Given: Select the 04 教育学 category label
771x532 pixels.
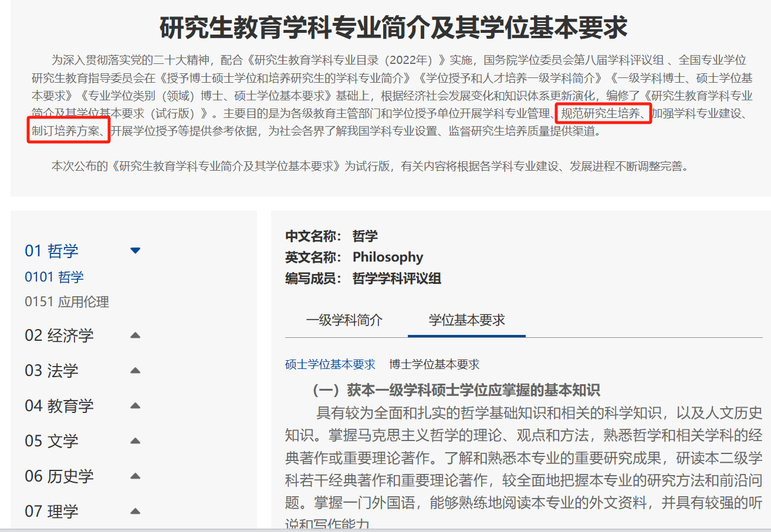Looking at the screenshot, I should [x=59, y=406].
